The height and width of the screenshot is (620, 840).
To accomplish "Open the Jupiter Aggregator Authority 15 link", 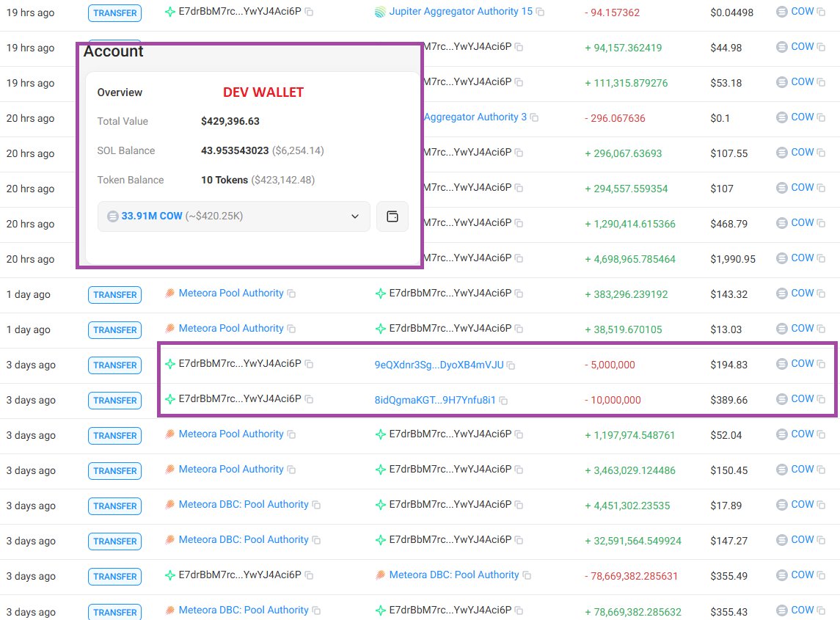I will [460, 12].
